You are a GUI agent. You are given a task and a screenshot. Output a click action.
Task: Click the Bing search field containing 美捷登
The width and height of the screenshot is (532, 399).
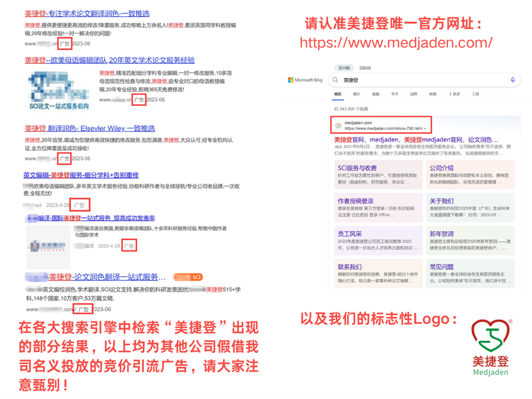[x=424, y=80]
